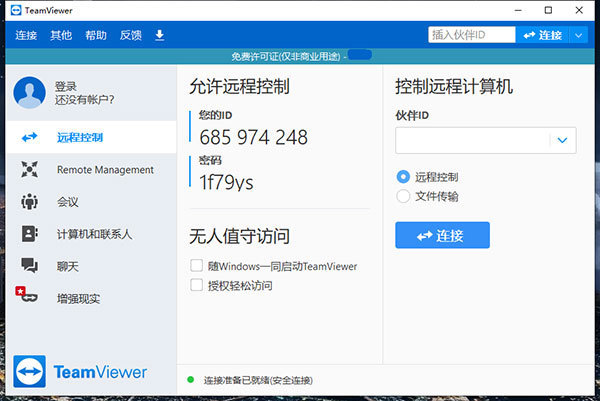Enable 随Windows一同启动TeamViewer checkbox
Screen dimensions: 600x401
click(197, 266)
